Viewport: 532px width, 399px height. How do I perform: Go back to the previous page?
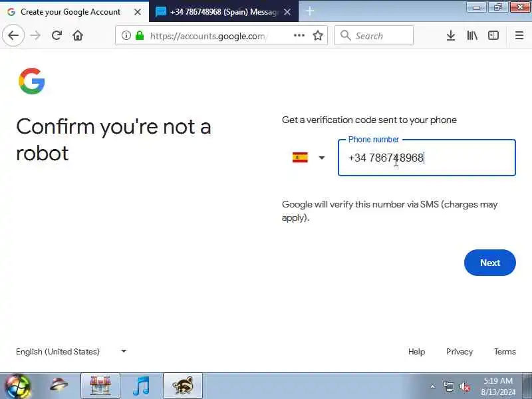[13, 35]
